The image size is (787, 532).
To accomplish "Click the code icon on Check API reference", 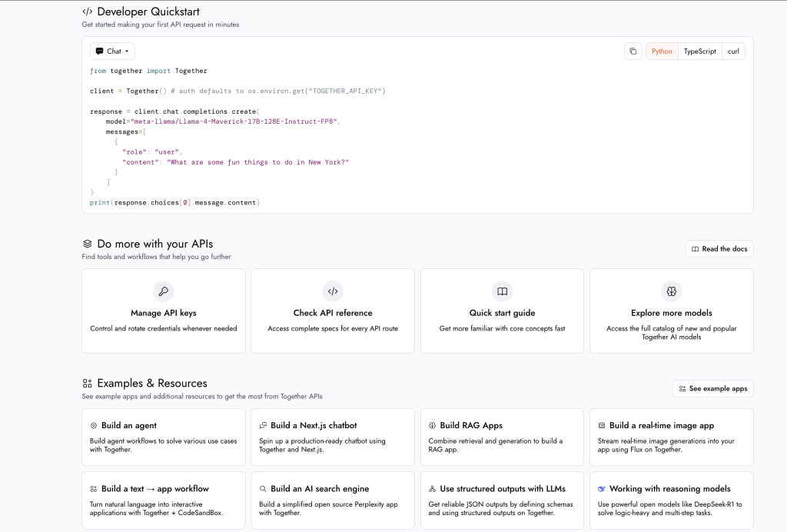I will click(x=333, y=291).
